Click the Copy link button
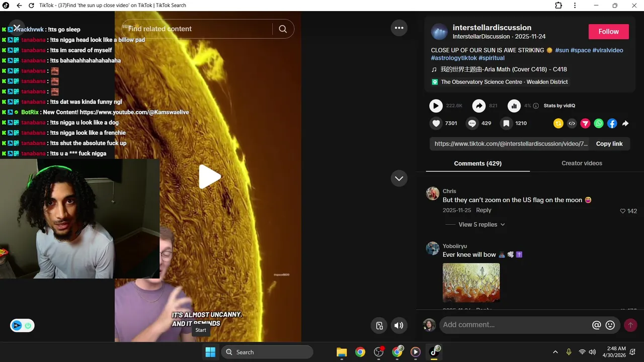 click(x=609, y=144)
